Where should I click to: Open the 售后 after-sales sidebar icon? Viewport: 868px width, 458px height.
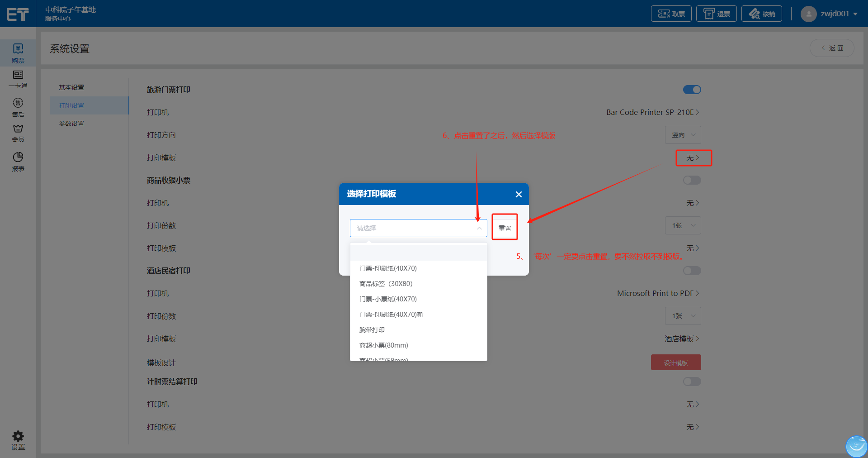(x=18, y=107)
